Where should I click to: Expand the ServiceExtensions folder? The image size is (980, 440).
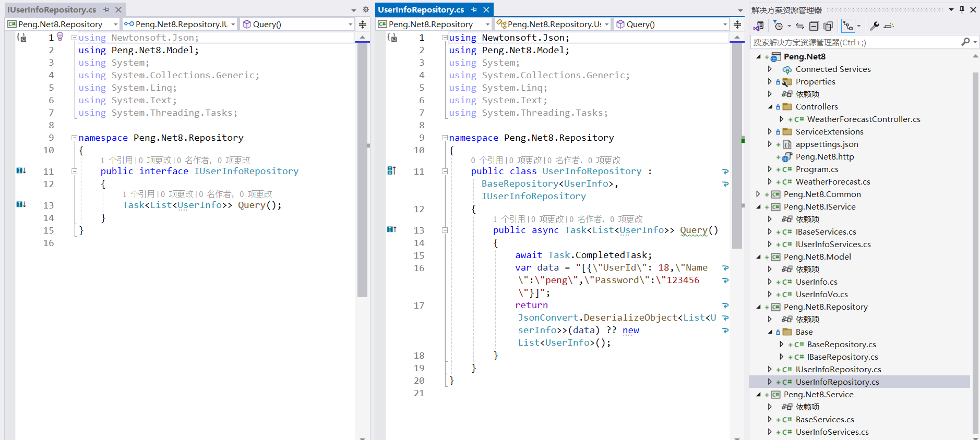(770, 131)
